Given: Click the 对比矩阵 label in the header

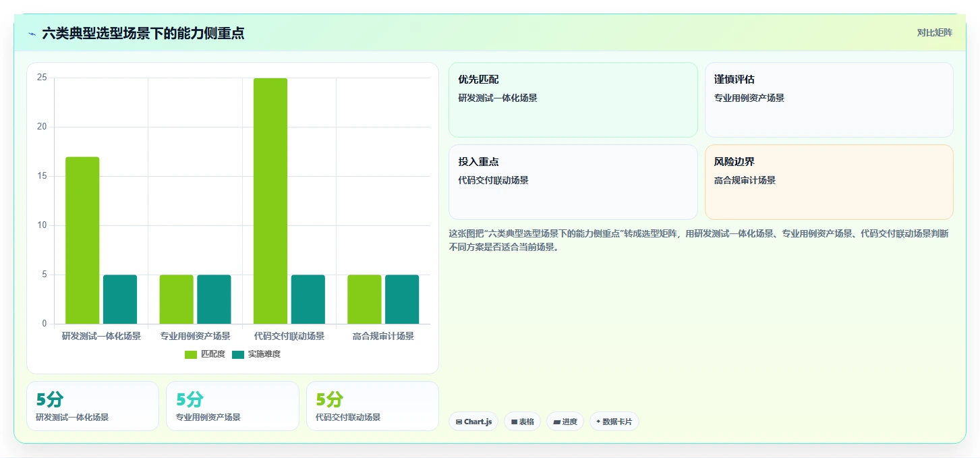Looking at the screenshot, I should (x=934, y=32).
